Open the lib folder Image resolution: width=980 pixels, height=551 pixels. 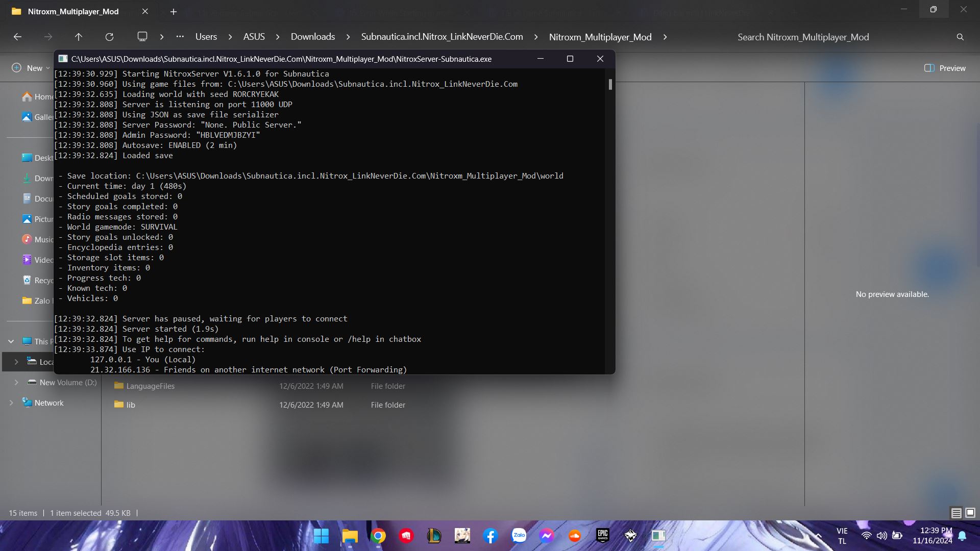[131, 405]
